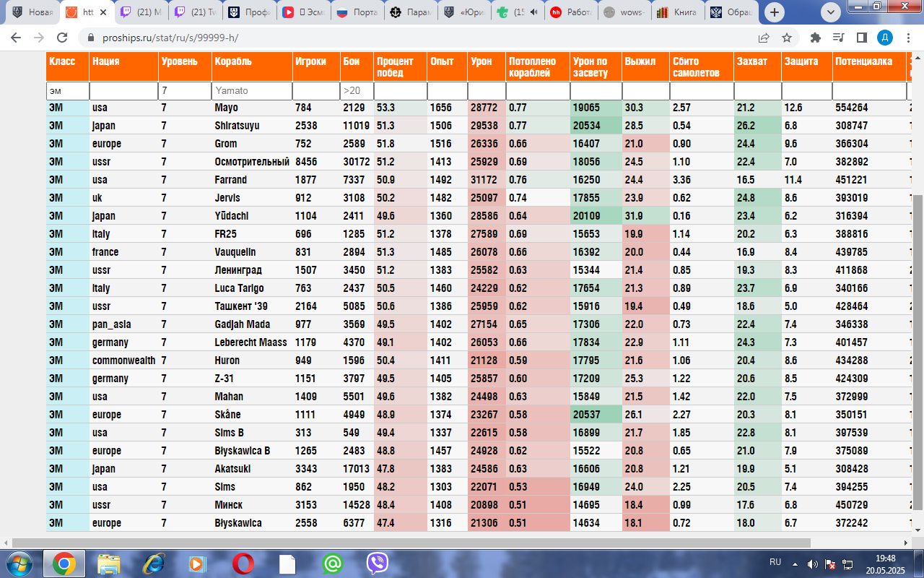Show hidden system tray icons
This screenshot has width=924, height=578.
coord(795,564)
